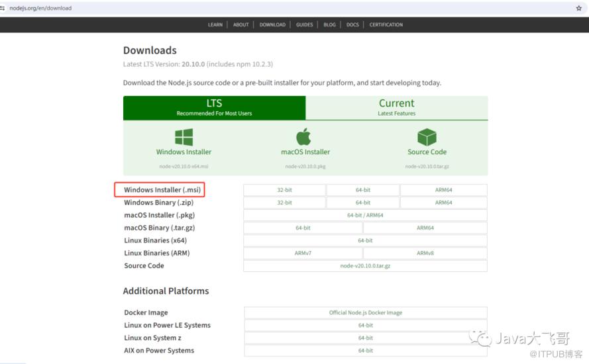Viewport: 589px width, 364px height.
Task: Download Windows Installer (.msi) 32-bit
Action: tap(284, 190)
